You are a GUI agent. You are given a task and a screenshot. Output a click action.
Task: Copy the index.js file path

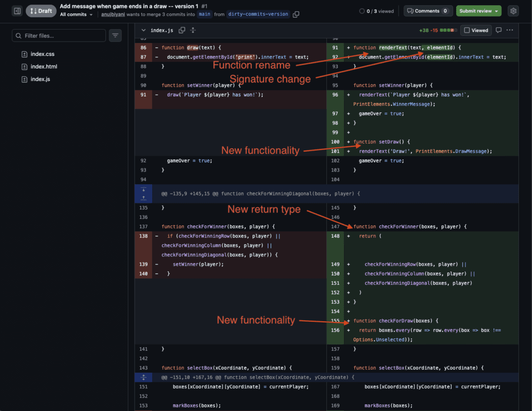tap(182, 31)
